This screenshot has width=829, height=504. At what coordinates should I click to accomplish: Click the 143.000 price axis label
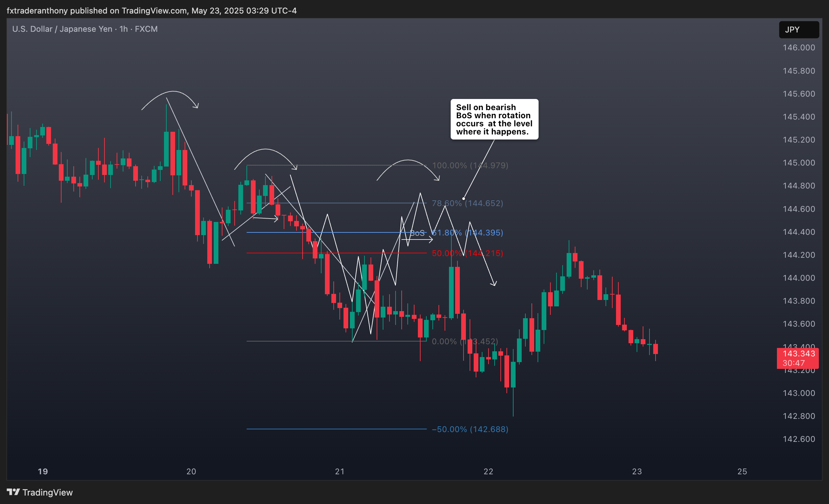799,393
